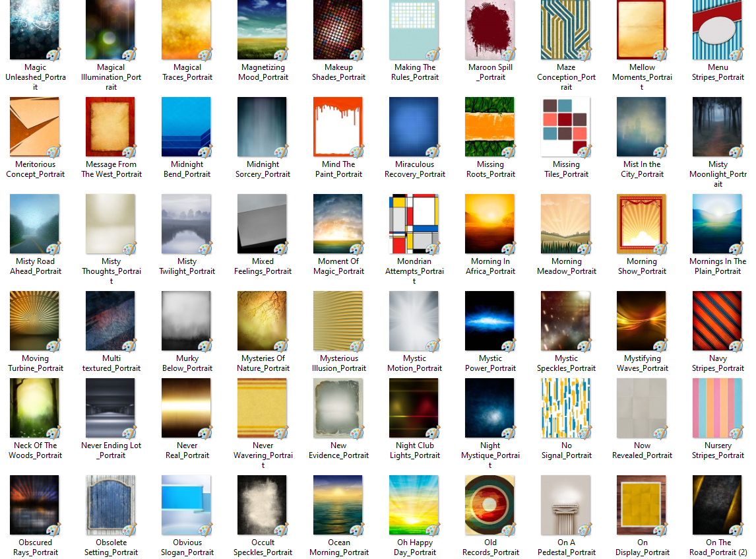The height and width of the screenshot is (559, 756).
Task: Open the Missing Tiles_Portrait file icon
Action: tap(566, 127)
